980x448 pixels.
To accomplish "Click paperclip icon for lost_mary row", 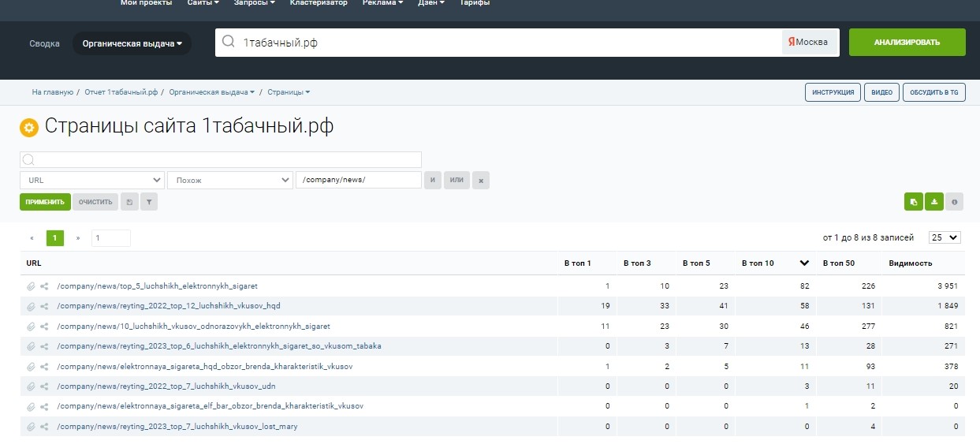I will click(31, 427).
